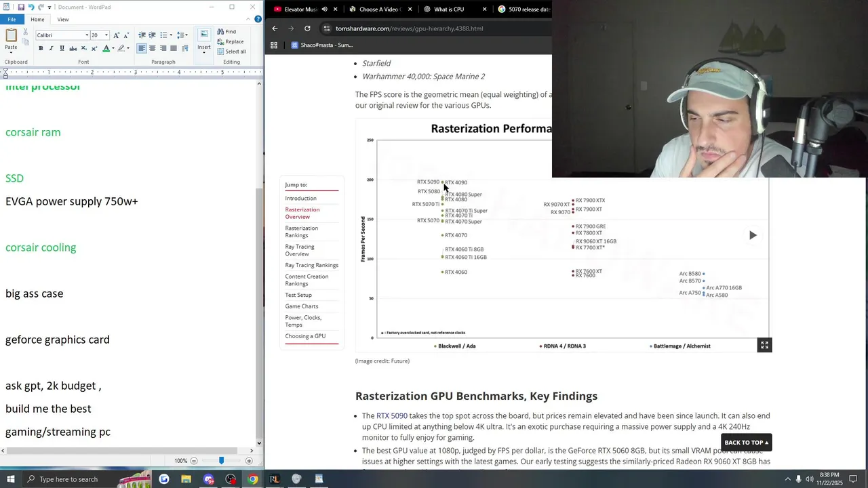The height and width of the screenshot is (488, 868).
Task: Center align text in WordPad
Action: pos(153,48)
